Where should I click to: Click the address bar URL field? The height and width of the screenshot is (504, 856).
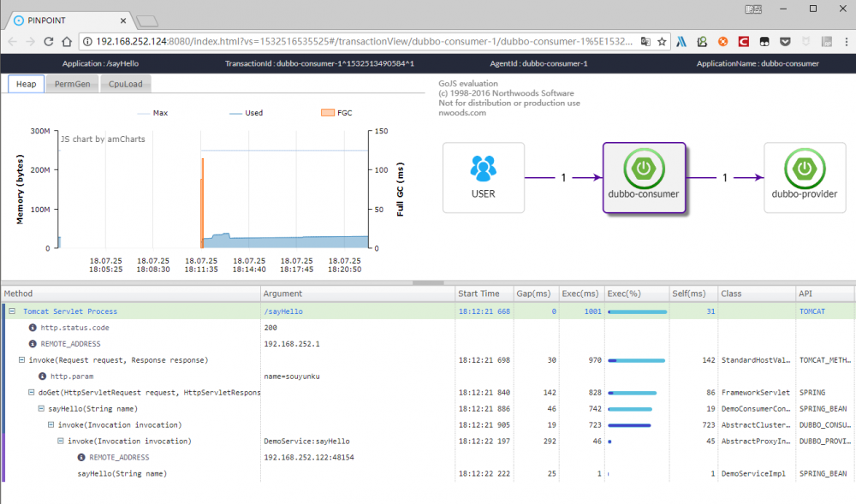tap(363, 41)
